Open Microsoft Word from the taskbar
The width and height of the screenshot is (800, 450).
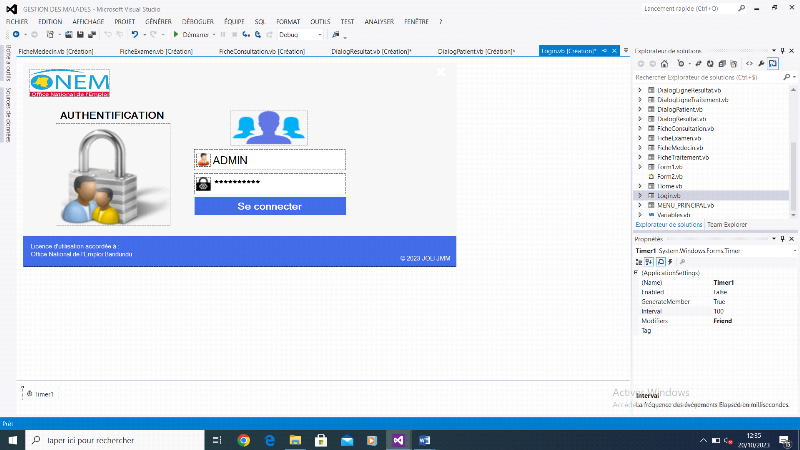coord(424,440)
